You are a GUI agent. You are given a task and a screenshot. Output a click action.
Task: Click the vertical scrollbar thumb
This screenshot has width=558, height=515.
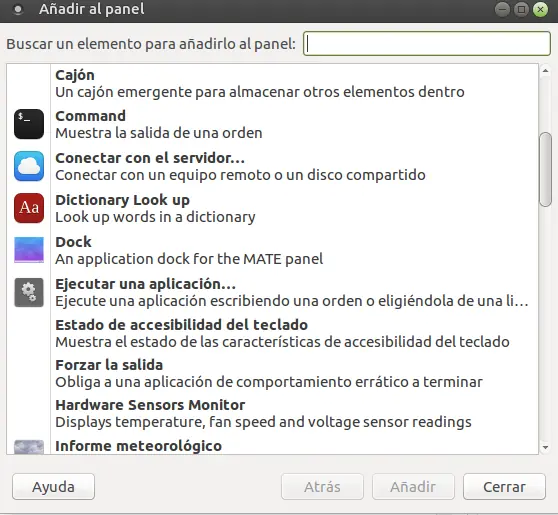pyautogui.click(x=545, y=169)
